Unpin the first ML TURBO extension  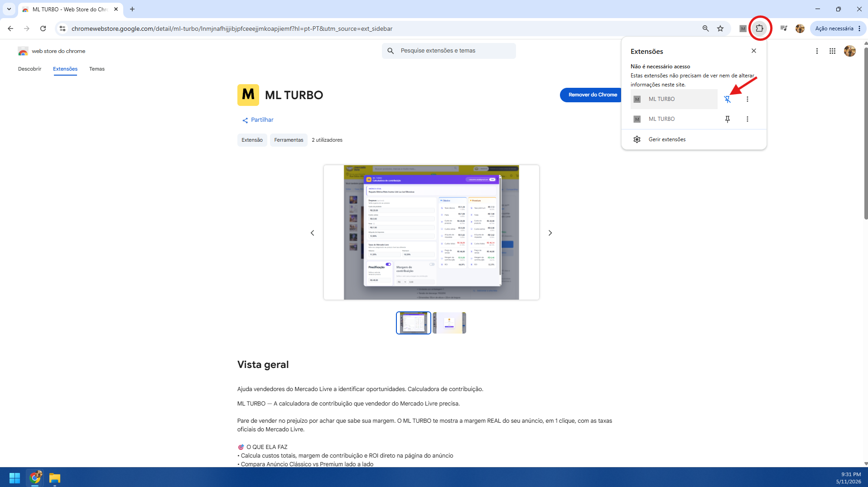coord(728,99)
